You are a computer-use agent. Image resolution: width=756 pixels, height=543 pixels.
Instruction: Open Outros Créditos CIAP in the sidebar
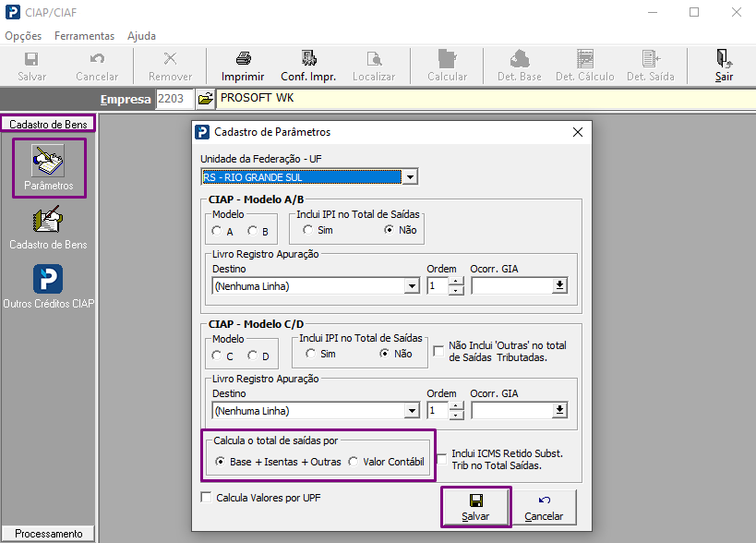pyautogui.click(x=48, y=286)
